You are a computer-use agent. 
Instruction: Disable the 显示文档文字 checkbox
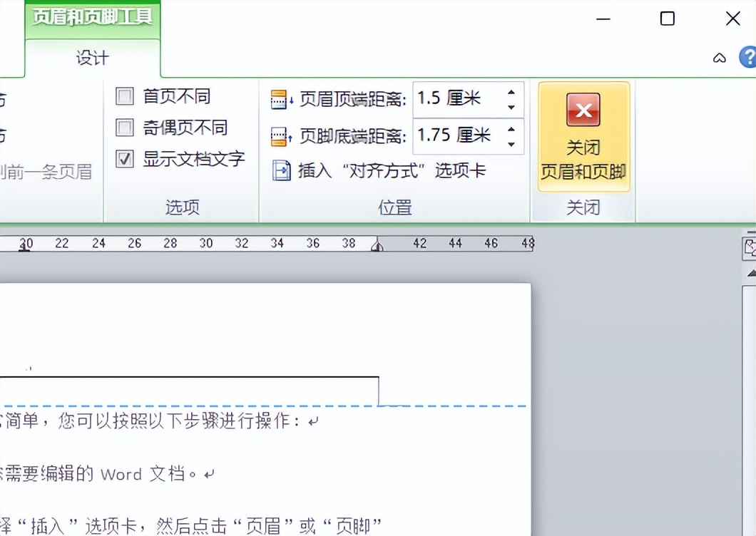(x=126, y=159)
